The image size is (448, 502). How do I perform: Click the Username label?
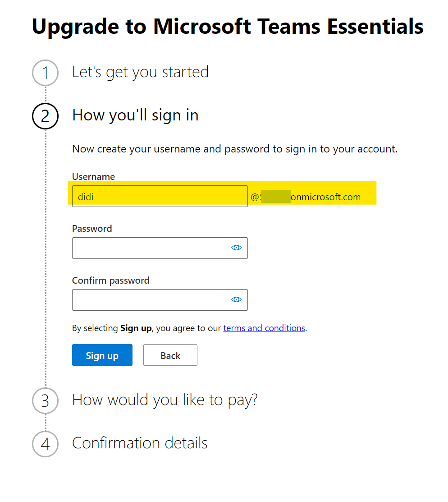point(93,177)
